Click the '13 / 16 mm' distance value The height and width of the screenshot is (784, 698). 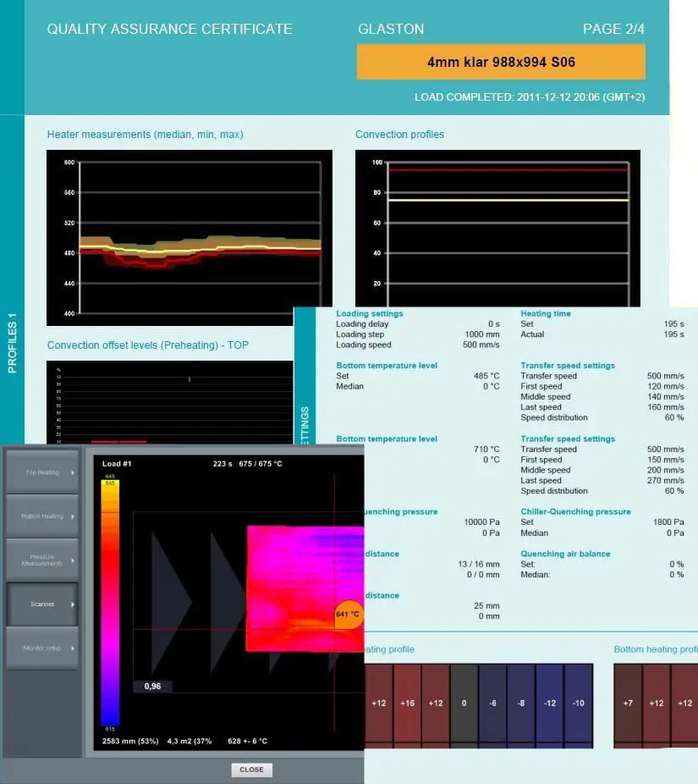coord(479,564)
